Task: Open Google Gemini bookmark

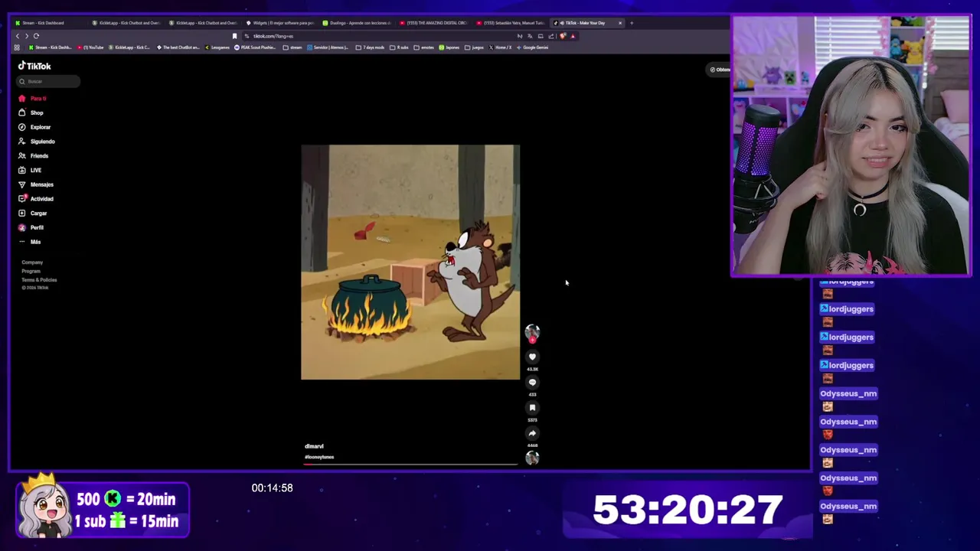Action: (x=532, y=47)
